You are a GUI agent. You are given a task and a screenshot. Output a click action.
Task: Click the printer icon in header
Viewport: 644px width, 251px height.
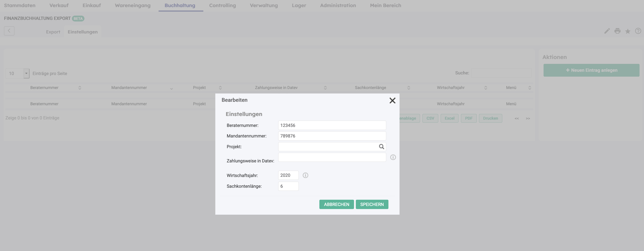click(617, 31)
